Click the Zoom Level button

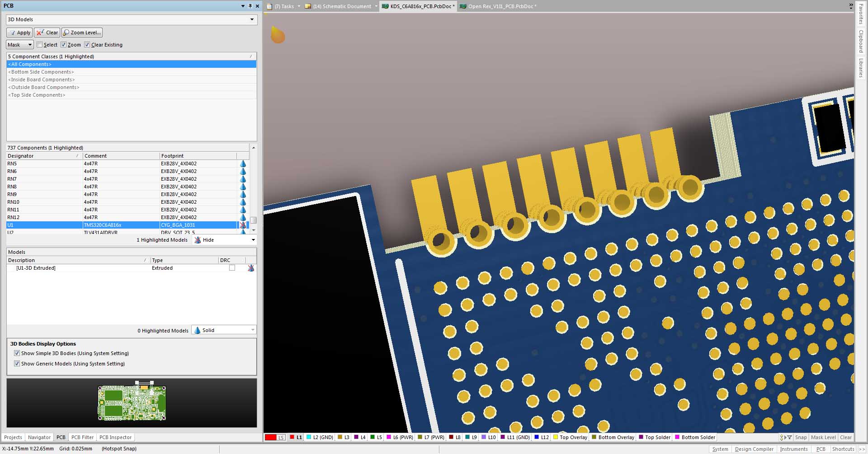coord(82,33)
